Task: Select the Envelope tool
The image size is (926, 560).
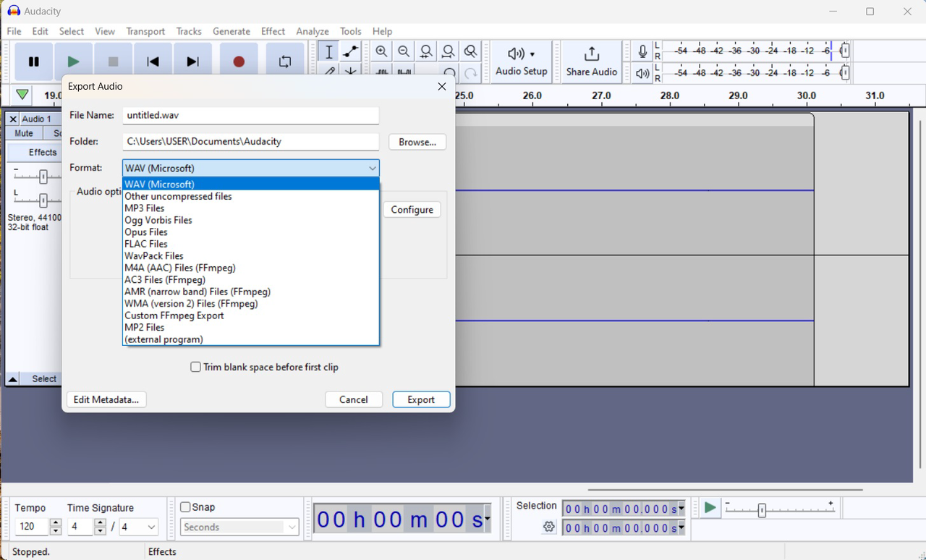Action: [350, 51]
